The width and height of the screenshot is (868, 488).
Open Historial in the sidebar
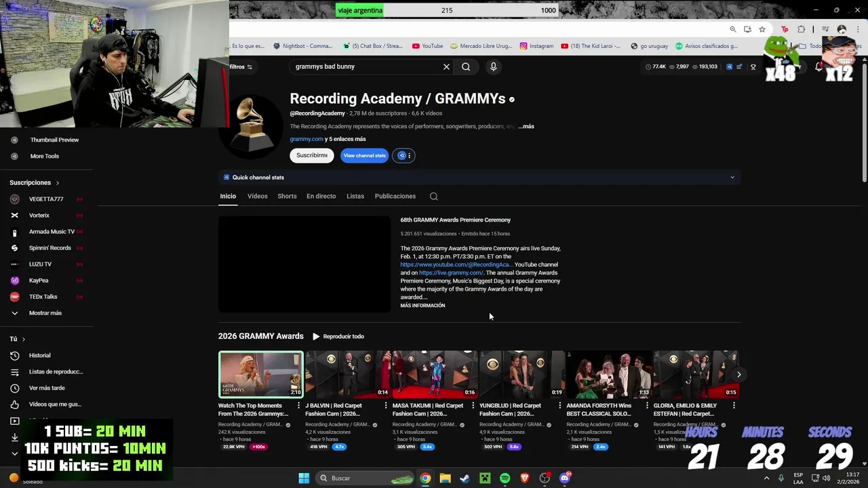39,355
